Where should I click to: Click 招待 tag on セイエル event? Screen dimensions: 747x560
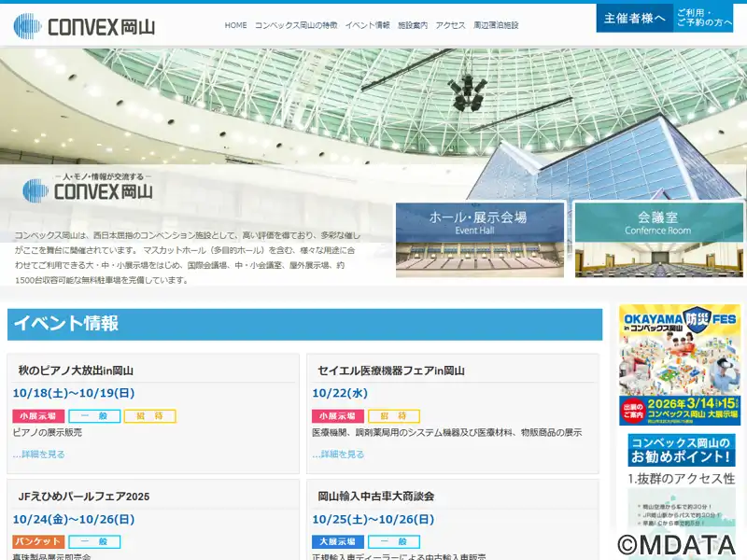tap(394, 416)
